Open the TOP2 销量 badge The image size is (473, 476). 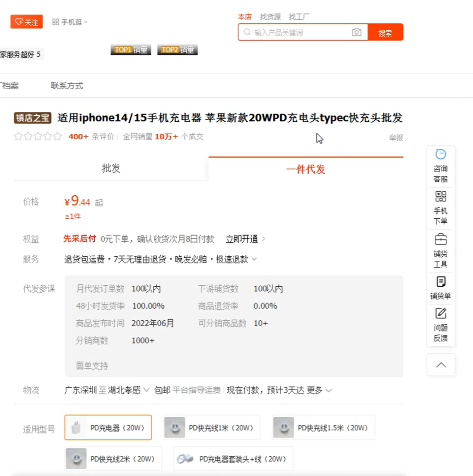pos(177,50)
